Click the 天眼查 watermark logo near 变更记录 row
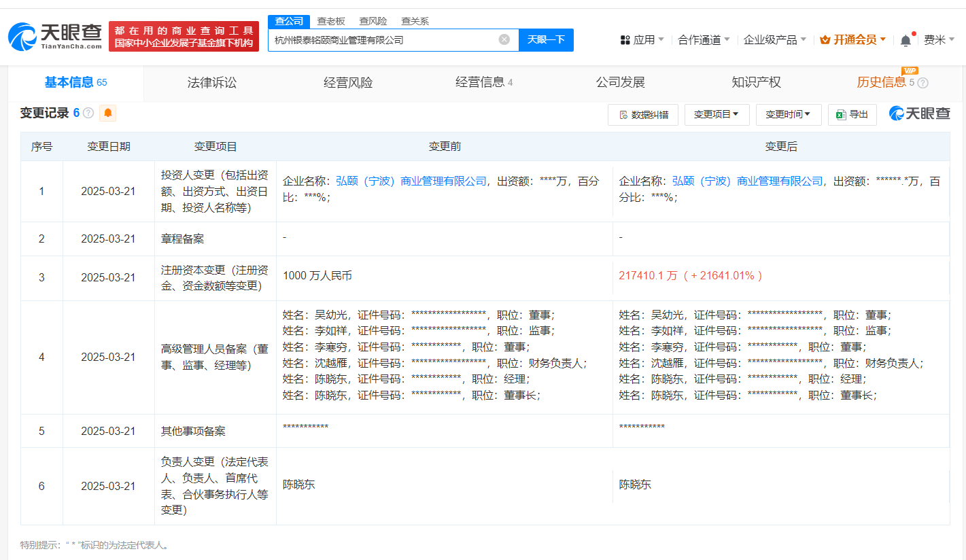The width and height of the screenshot is (966, 560). coord(918,113)
